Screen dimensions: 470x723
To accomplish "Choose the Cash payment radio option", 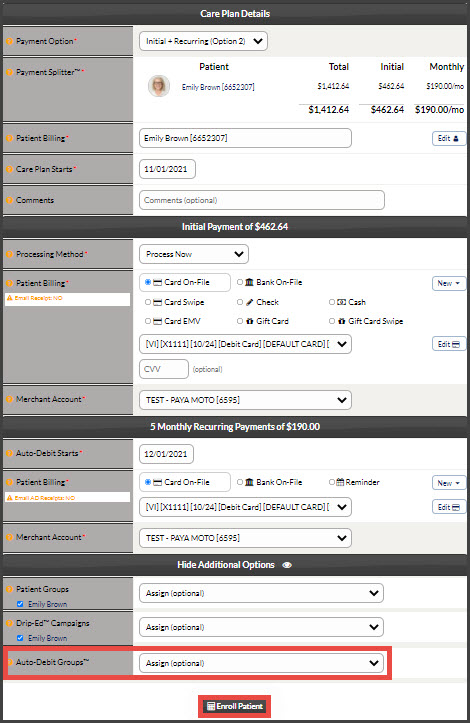I will 332,302.
